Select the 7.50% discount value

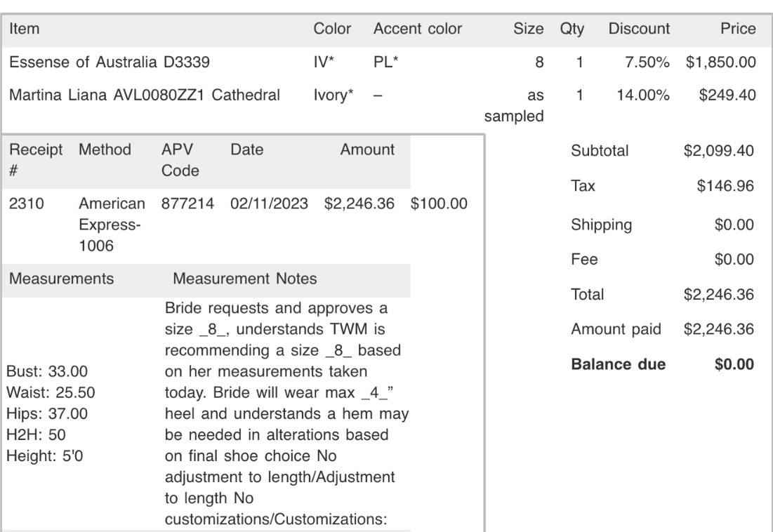(647, 62)
